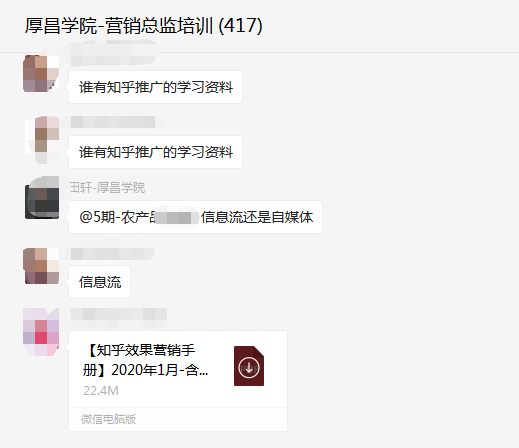This screenshot has width=519, height=448.
Task: Click the 22.4M file size text
Action: click(x=101, y=390)
